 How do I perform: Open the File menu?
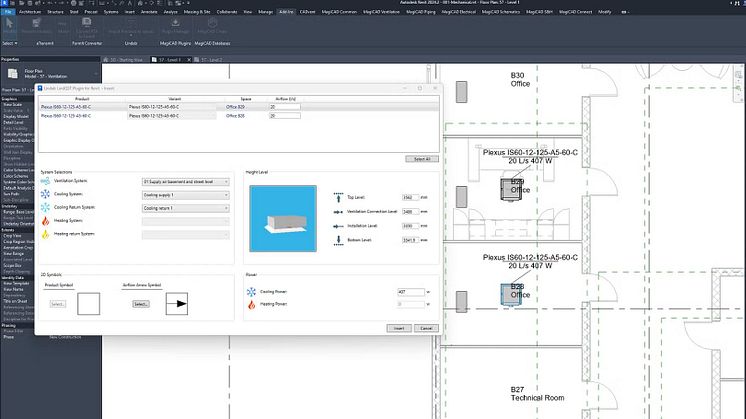tap(8, 11)
